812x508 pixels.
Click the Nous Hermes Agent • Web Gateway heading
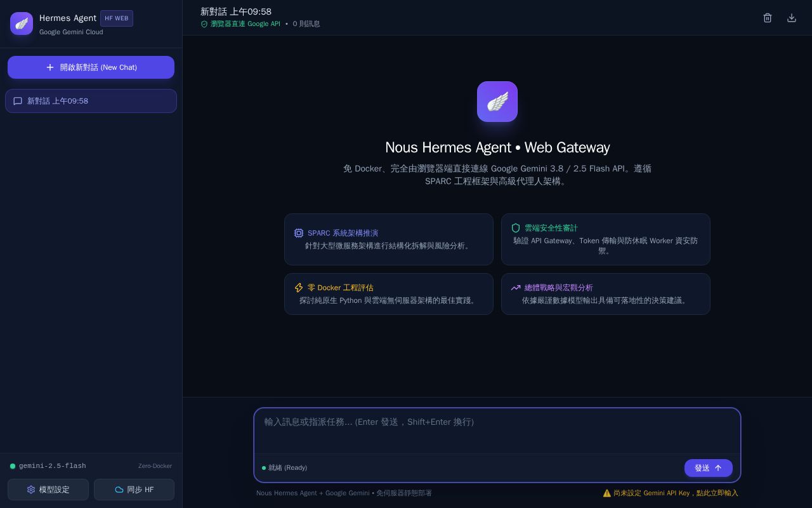(x=497, y=147)
